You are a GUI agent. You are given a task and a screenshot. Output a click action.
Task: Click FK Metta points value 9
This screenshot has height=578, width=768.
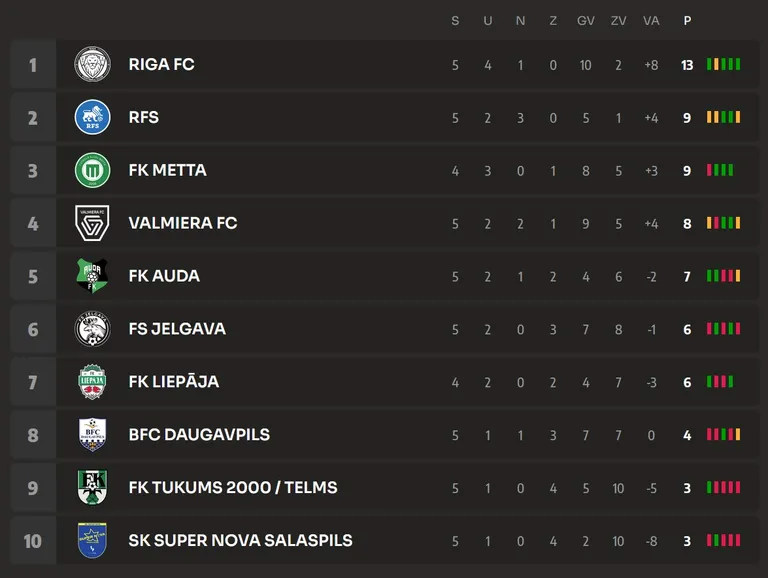pos(687,170)
